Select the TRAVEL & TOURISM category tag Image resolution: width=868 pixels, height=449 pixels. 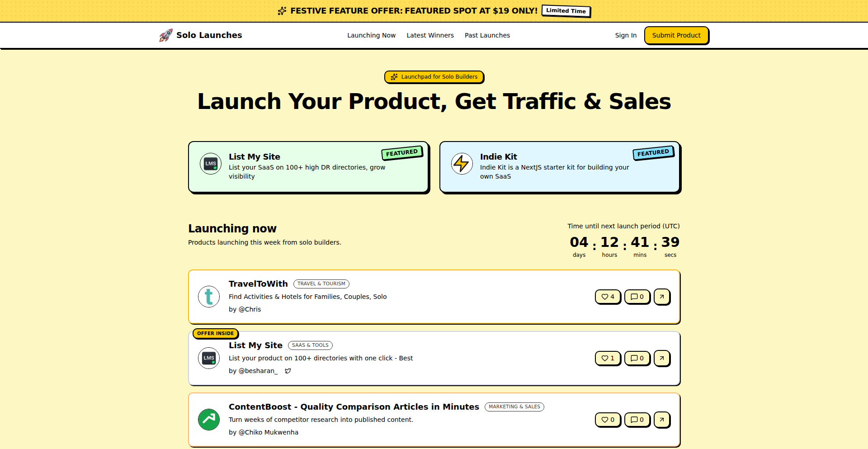[x=321, y=284]
